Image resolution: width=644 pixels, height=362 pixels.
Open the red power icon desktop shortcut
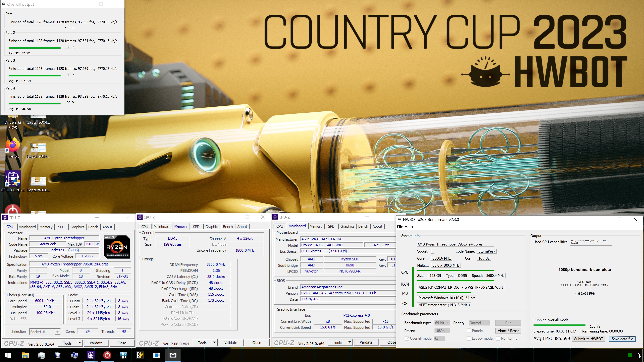(x=13, y=209)
